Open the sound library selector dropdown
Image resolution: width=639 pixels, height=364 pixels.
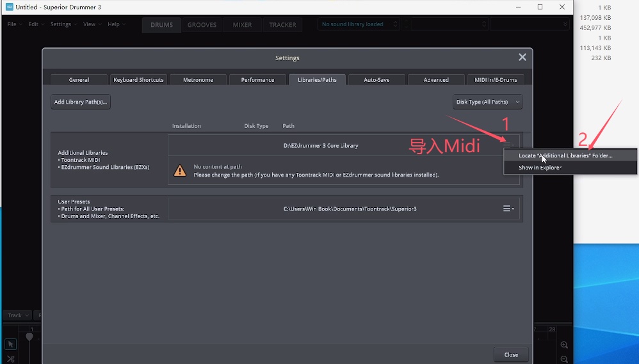point(359,24)
